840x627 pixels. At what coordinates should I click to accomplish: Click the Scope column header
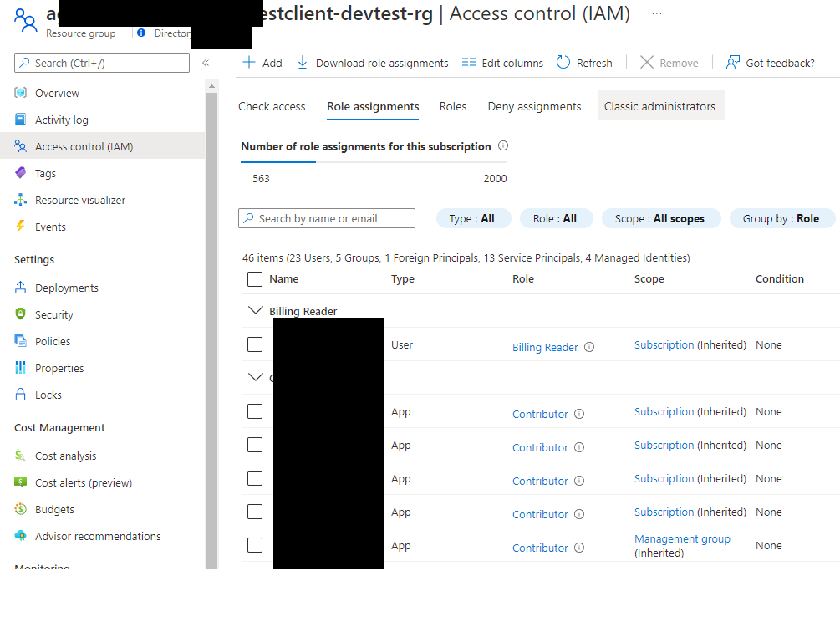[x=649, y=278]
